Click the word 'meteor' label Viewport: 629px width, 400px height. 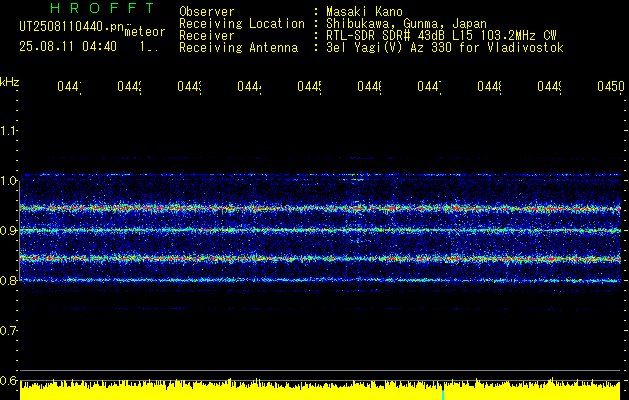click(145, 32)
